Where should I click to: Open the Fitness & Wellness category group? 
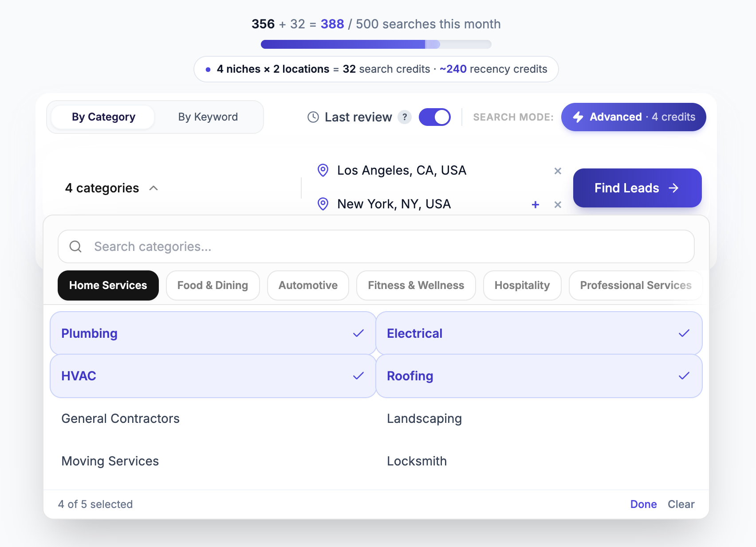click(x=416, y=285)
